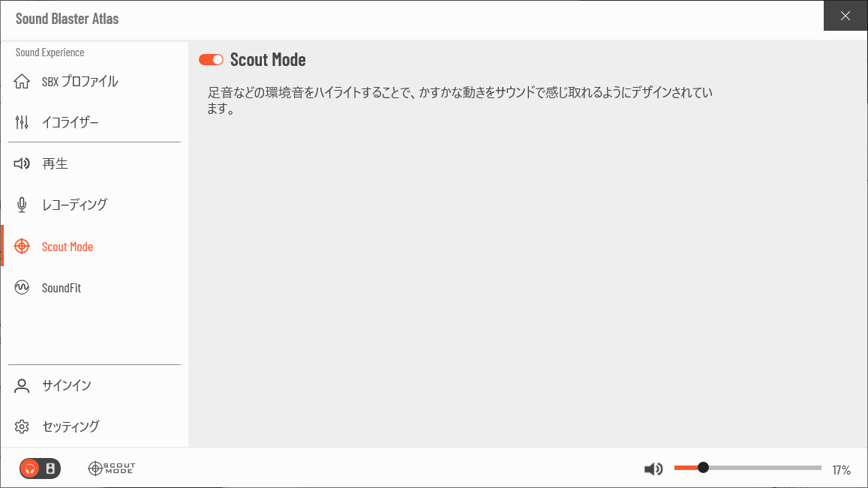868x488 pixels.
Task: Open SoundFit via its waveform icon
Action: (x=22, y=287)
